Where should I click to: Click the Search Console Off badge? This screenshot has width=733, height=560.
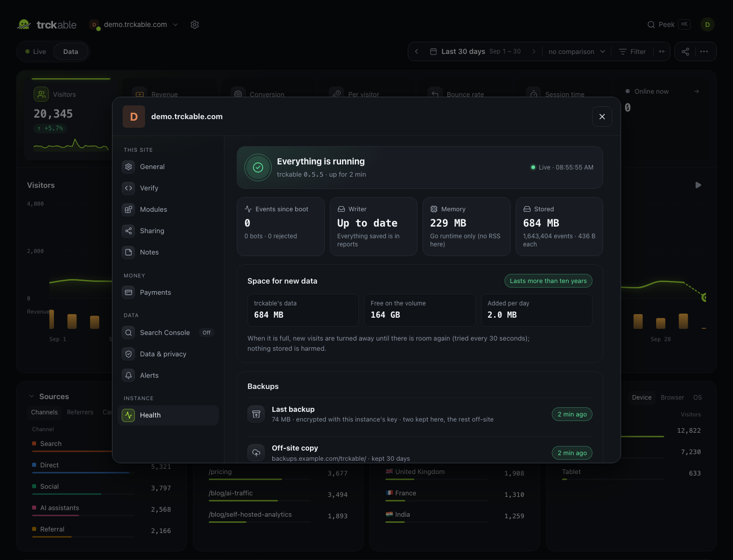[206, 333]
